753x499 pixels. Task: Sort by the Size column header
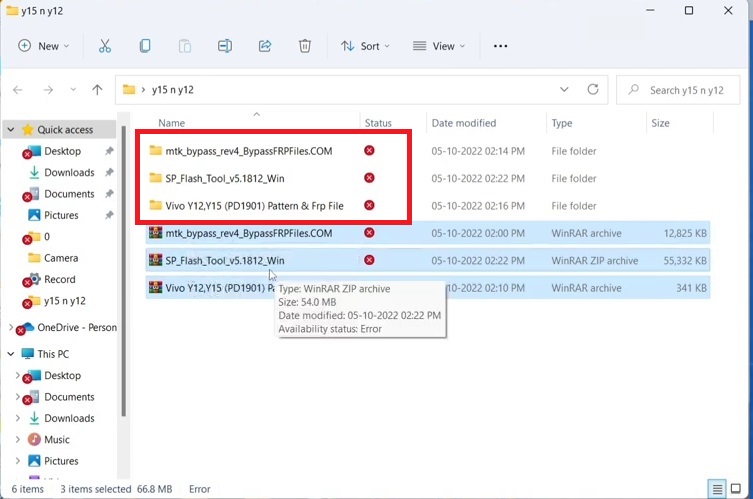click(660, 123)
